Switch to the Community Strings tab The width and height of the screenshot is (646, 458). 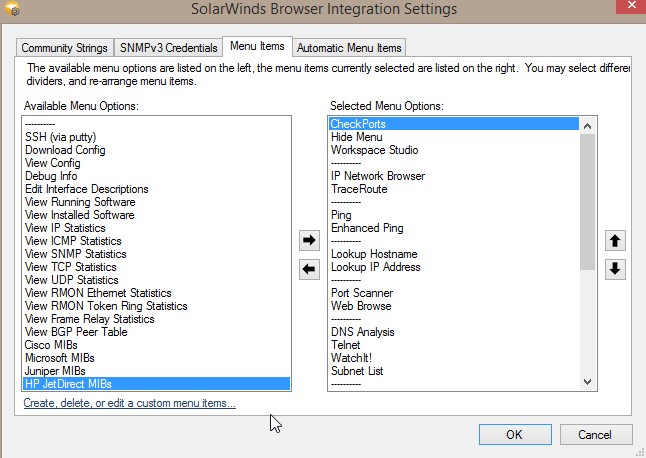[64, 48]
